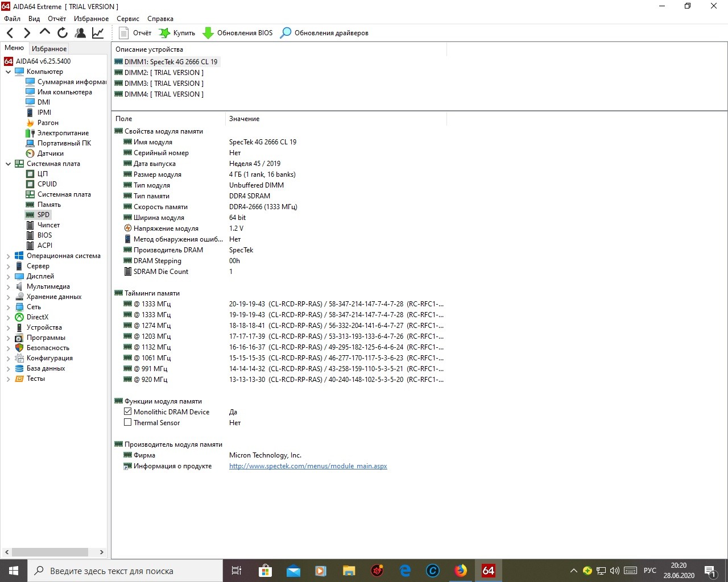Click the Windows Start button
The image size is (728, 582).
[x=14, y=571]
